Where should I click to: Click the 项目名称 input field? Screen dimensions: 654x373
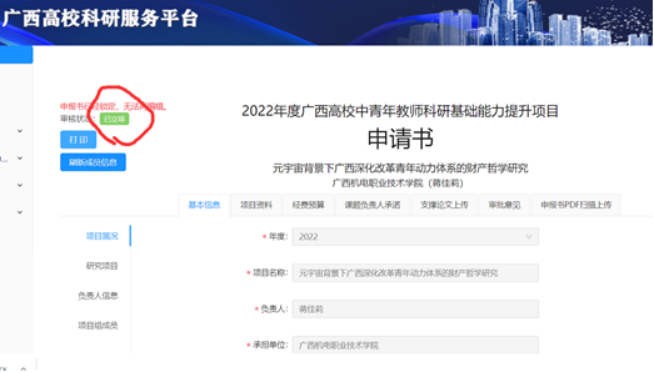(415, 273)
